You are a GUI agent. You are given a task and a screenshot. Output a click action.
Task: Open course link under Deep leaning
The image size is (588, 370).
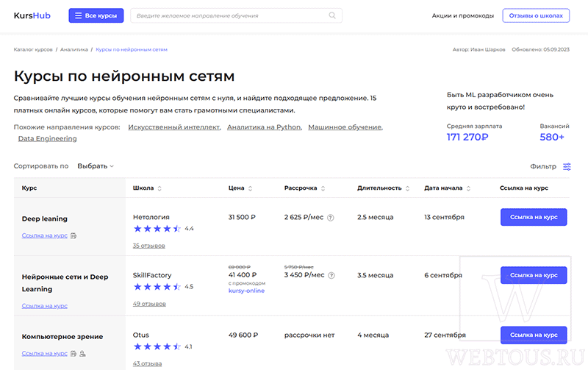[x=45, y=235]
